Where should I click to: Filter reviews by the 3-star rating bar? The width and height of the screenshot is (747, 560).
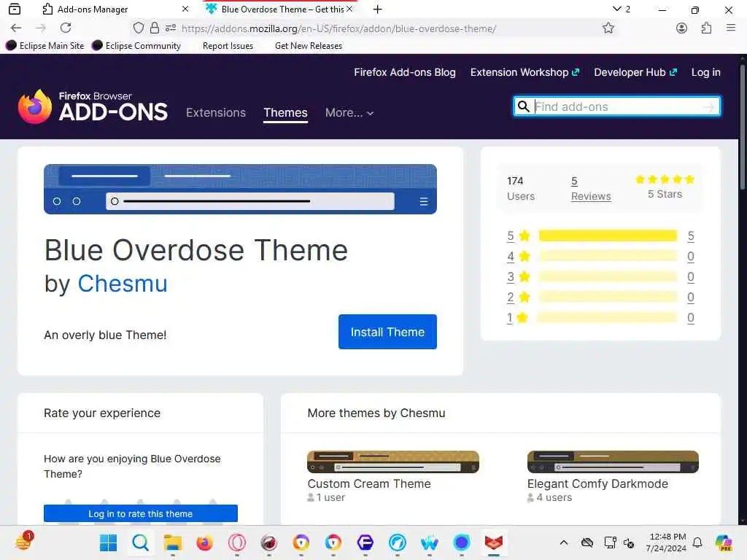[x=608, y=276]
